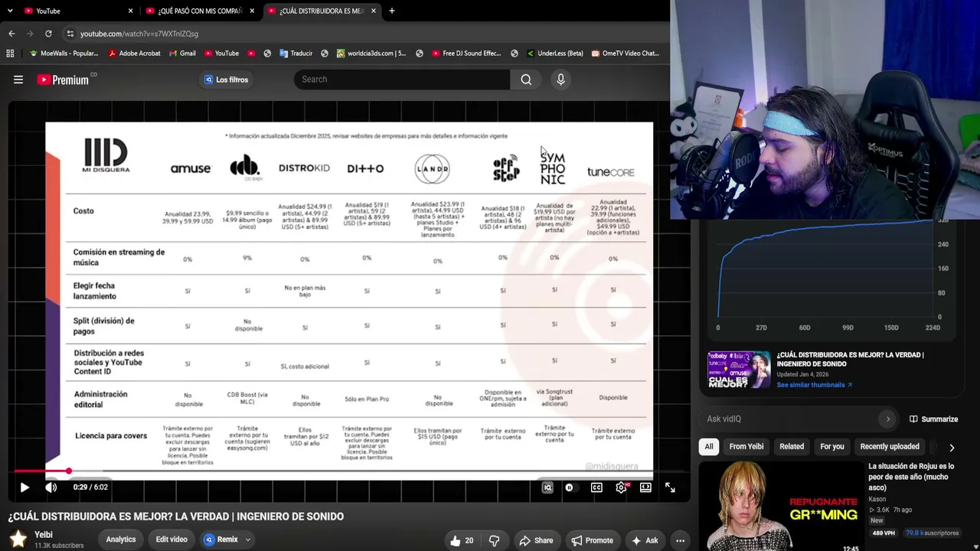Open Free DJ Sound Effec... bookmark
The image size is (980, 551).
[465, 54]
